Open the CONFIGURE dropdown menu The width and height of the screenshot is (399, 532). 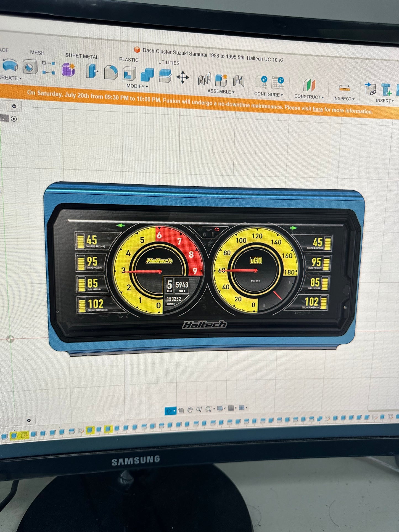[268, 94]
